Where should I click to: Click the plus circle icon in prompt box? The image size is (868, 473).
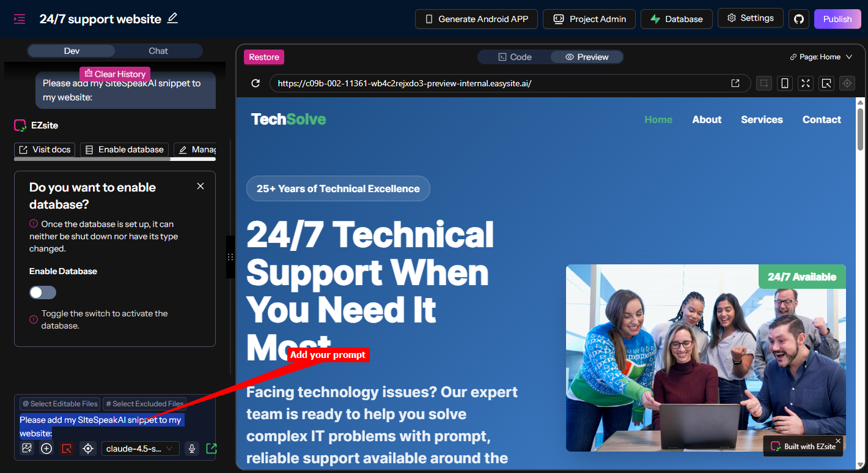pos(46,449)
